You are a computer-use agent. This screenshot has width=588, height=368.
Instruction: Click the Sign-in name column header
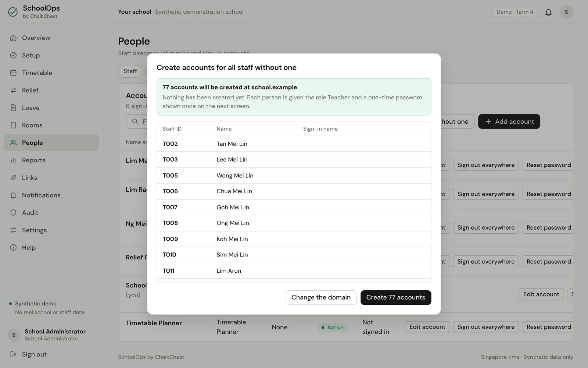[320, 129]
